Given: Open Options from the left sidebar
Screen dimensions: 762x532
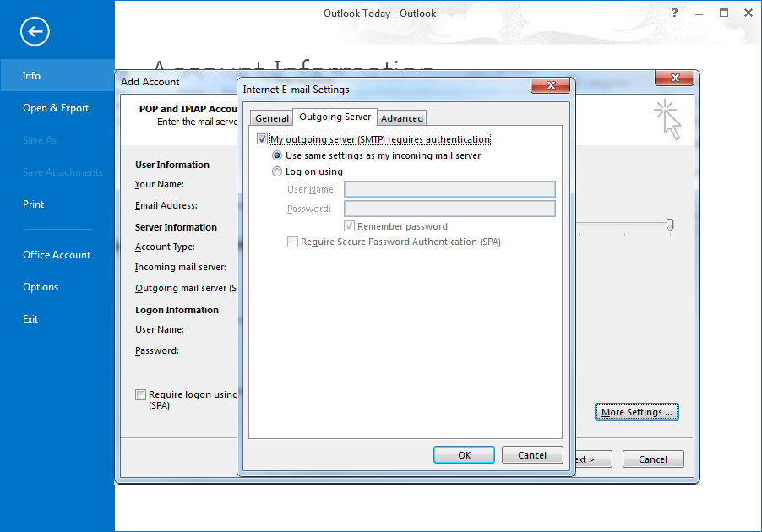Looking at the screenshot, I should [41, 287].
